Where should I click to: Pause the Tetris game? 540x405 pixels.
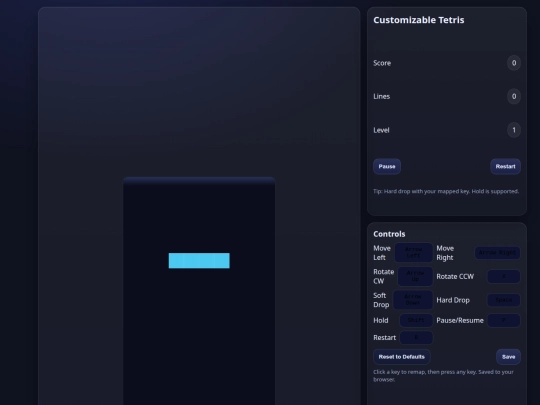(387, 167)
